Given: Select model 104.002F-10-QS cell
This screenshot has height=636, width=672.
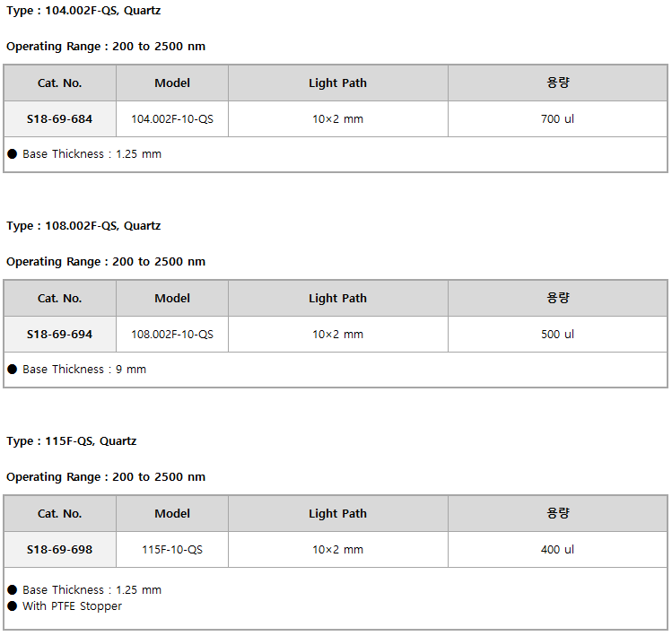Looking at the screenshot, I should click(172, 118).
